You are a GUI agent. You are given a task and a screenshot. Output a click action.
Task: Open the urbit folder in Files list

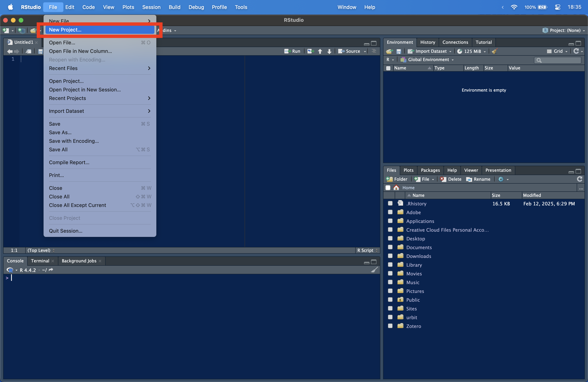pyautogui.click(x=412, y=317)
